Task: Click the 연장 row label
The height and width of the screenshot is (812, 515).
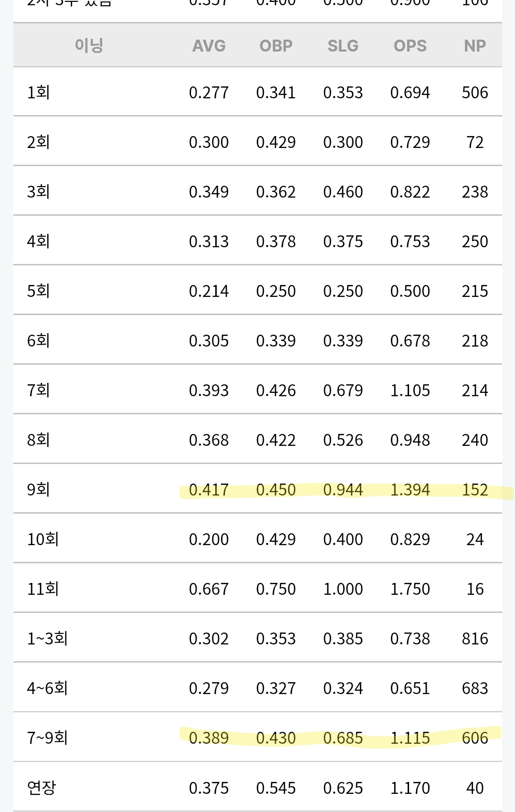Action: click(x=42, y=787)
